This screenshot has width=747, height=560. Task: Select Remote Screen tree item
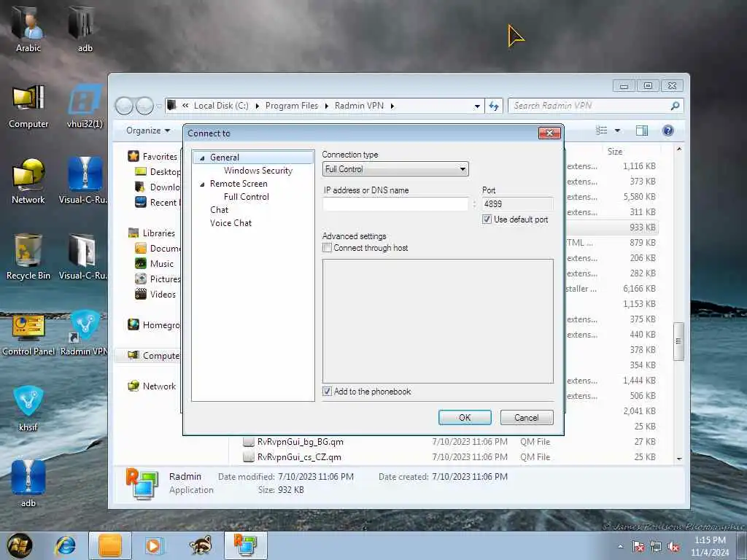[x=239, y=184]
